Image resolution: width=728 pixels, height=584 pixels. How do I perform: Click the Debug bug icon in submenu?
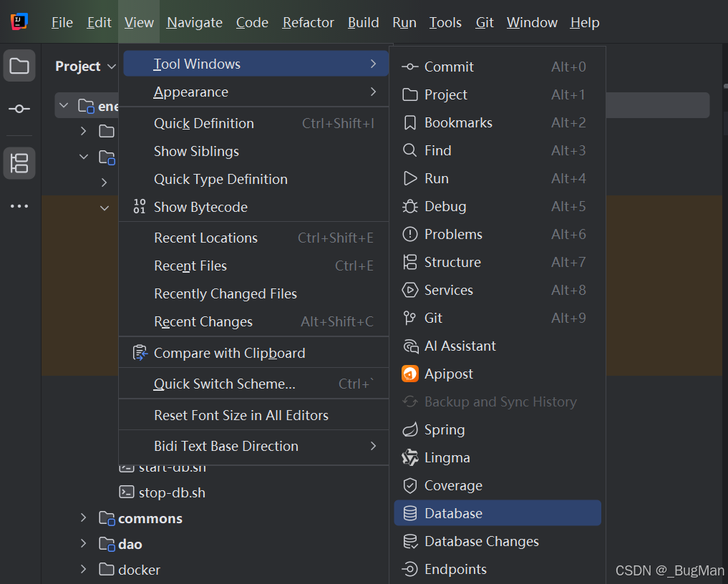pyautogui.click(x=409, y=206)
